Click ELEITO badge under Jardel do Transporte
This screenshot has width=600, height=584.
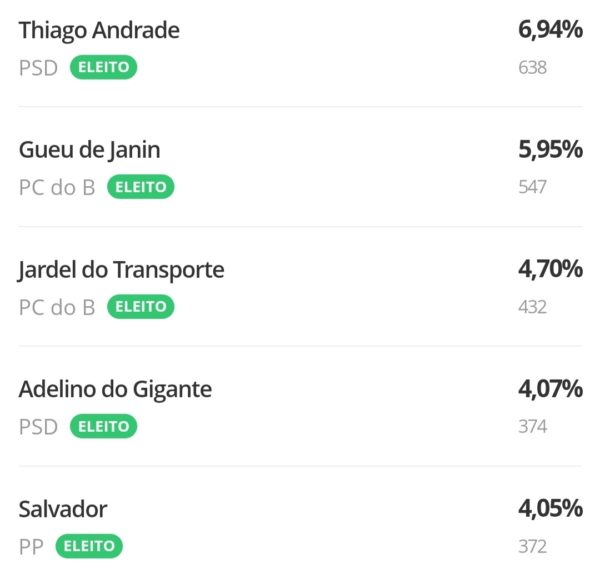click(x=140, y=307)
